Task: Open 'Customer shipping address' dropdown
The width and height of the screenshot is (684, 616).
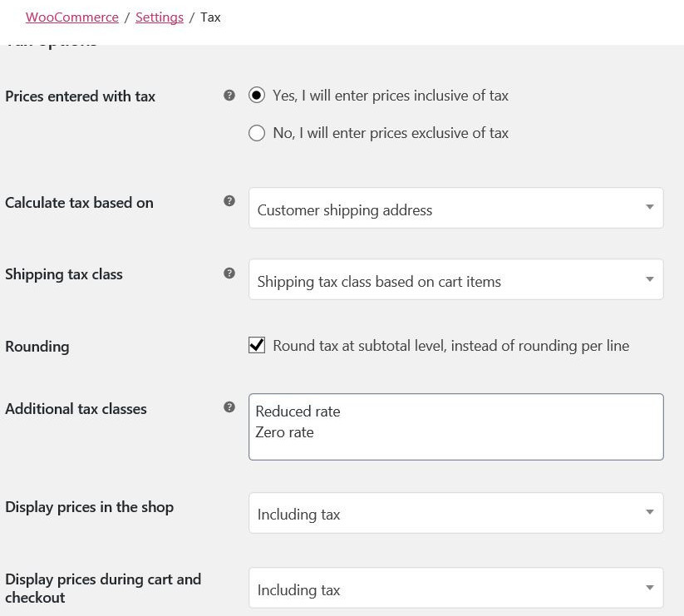Action: point(455,209)
